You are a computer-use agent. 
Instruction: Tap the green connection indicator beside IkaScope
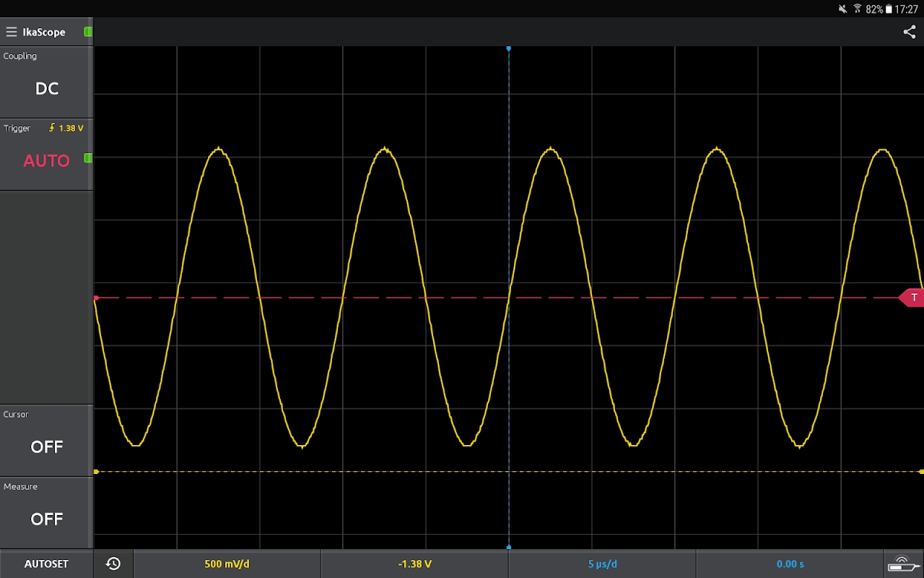pyautogui.click(x=88, y=32)
